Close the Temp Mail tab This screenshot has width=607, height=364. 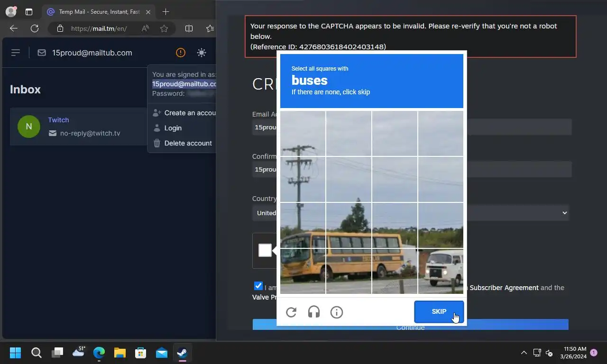[x=148, y=12]
